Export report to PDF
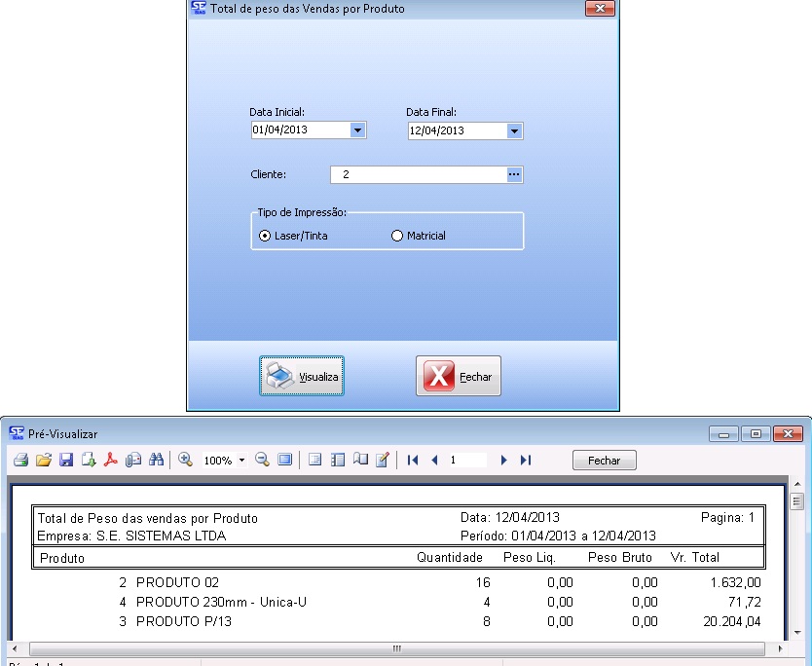 tap(111, 460)
